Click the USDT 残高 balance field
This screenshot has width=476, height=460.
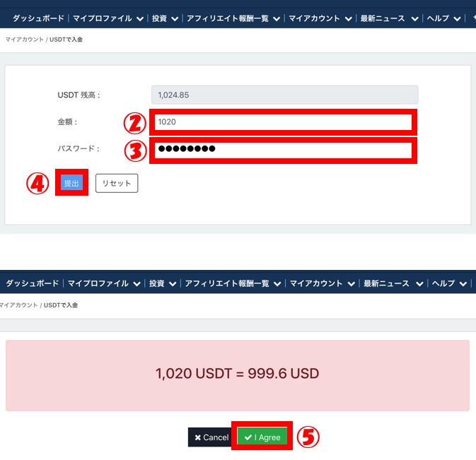click(x=285, y=95)
